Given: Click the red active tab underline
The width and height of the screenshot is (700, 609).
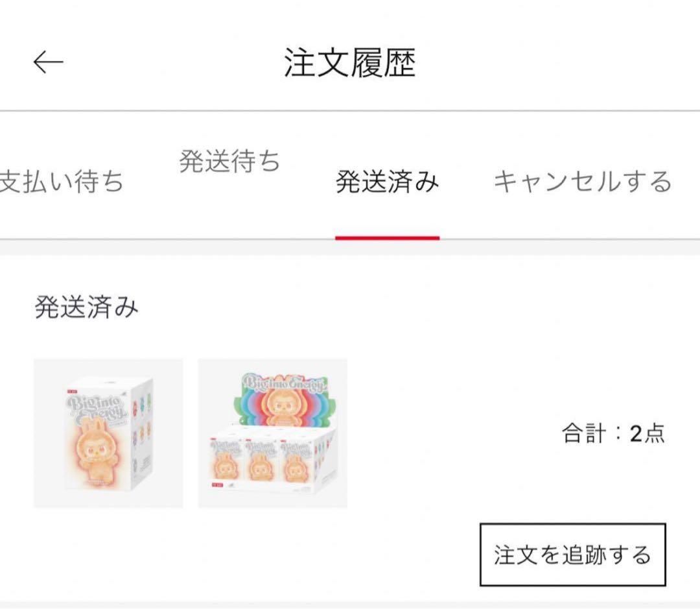Looking at the screenshot, I should point(387,238).
